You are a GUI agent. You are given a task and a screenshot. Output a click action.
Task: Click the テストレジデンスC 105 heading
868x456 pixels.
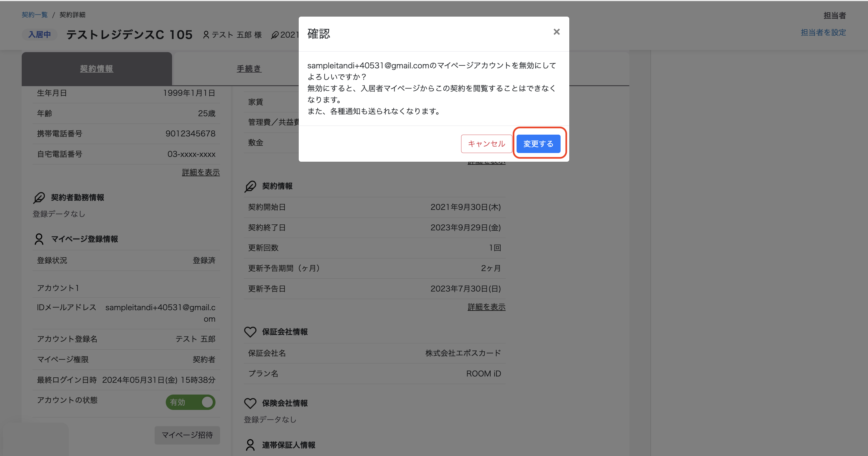coord(129,35)
